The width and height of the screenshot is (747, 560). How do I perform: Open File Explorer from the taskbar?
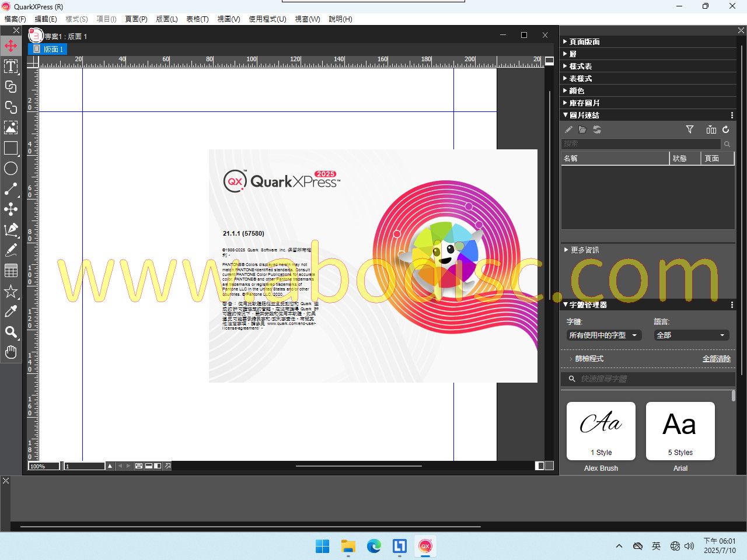coord(348,546)
